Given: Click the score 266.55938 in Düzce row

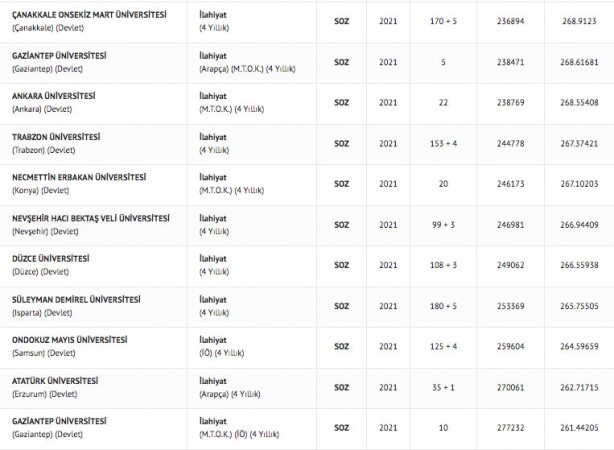Looking at the screenshot, I should click(x=579, y=265).
